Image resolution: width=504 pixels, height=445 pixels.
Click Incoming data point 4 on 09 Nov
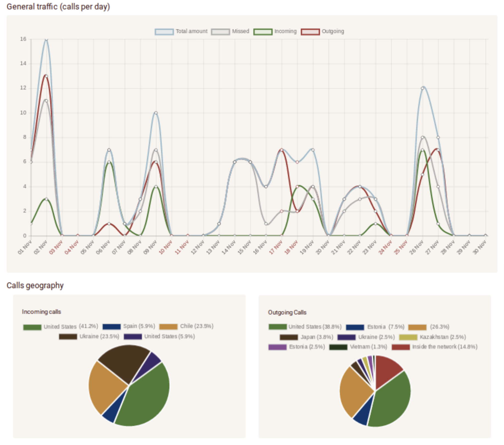[156, 187]
